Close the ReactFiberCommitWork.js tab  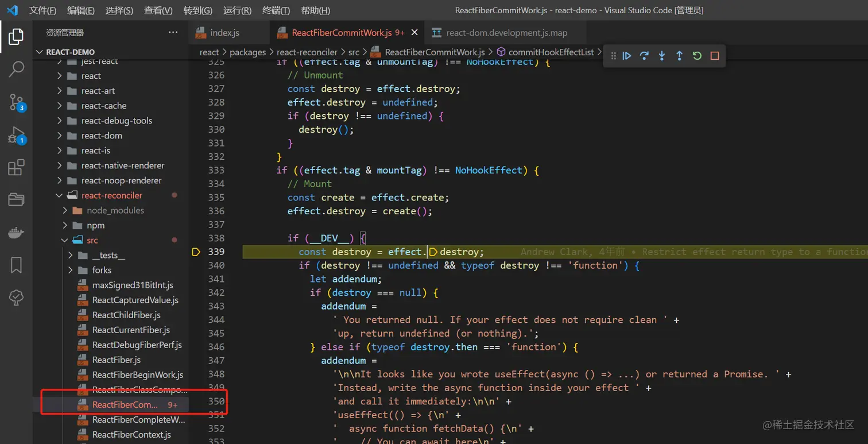coord(414,33)
